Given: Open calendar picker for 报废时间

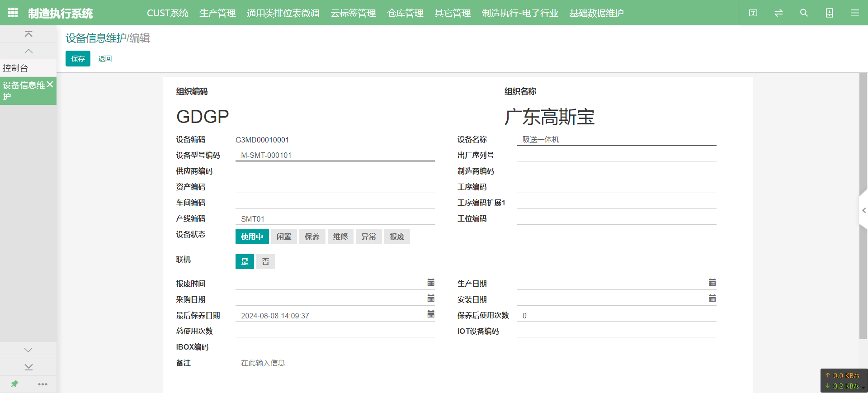Looking at the screenshot, I should pos(431,282).
